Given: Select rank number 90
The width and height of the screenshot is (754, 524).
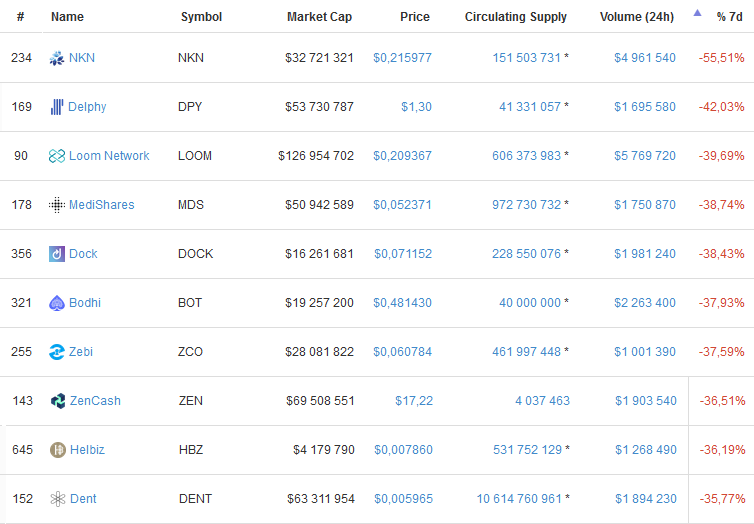Looking at the screenshot, I should tap(21, 156).
